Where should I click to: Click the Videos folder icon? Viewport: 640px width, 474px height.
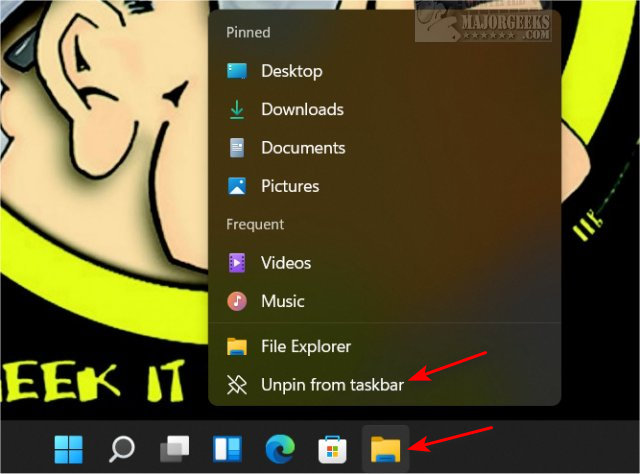click(x=237, y=263)
